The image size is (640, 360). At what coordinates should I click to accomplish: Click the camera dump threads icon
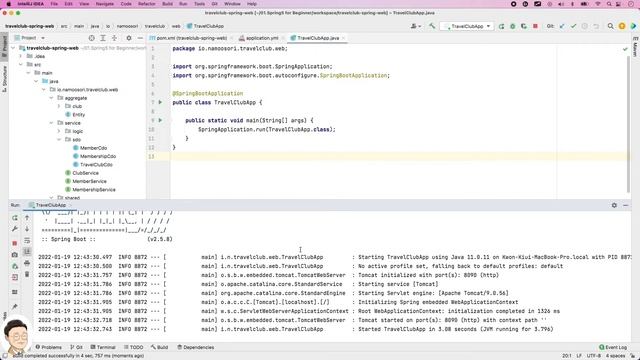(x=15, y=255)
